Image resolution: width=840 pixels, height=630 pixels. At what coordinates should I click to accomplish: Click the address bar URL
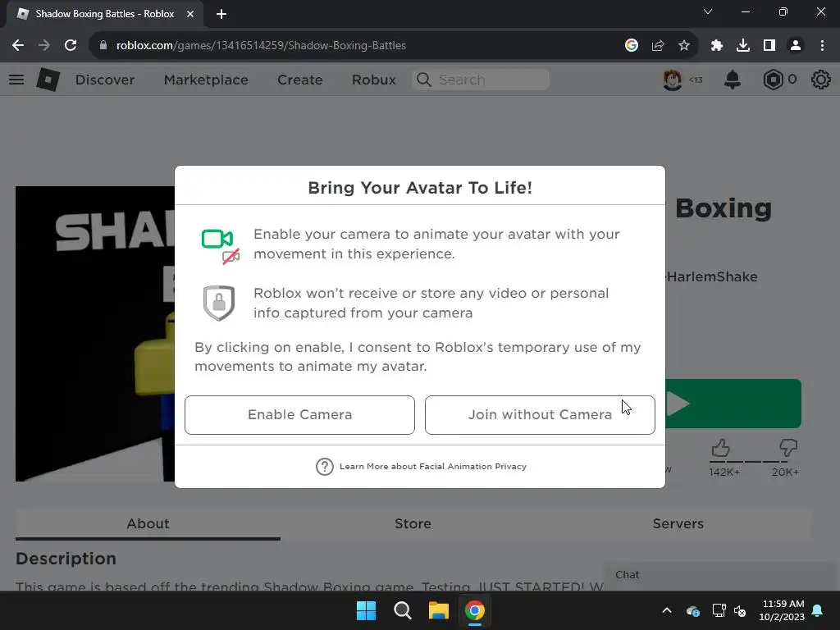click(261, 46)
